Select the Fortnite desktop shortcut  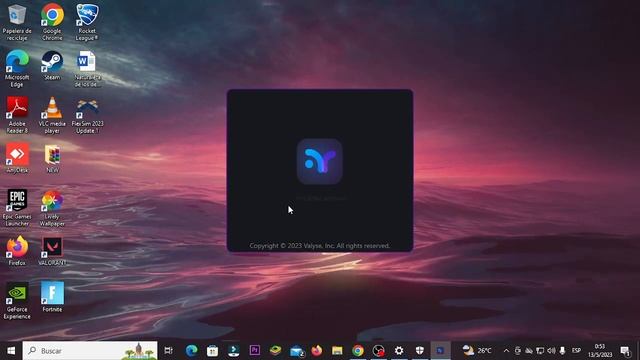(x=52, y=297)
